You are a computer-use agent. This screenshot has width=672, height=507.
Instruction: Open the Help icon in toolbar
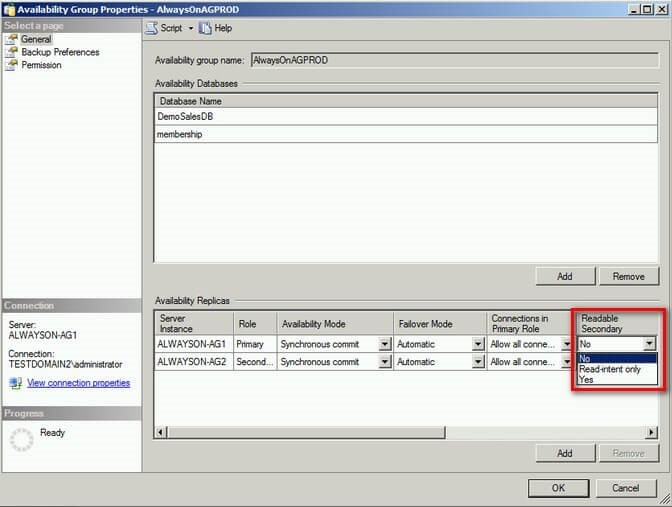(x=205, y=28)
